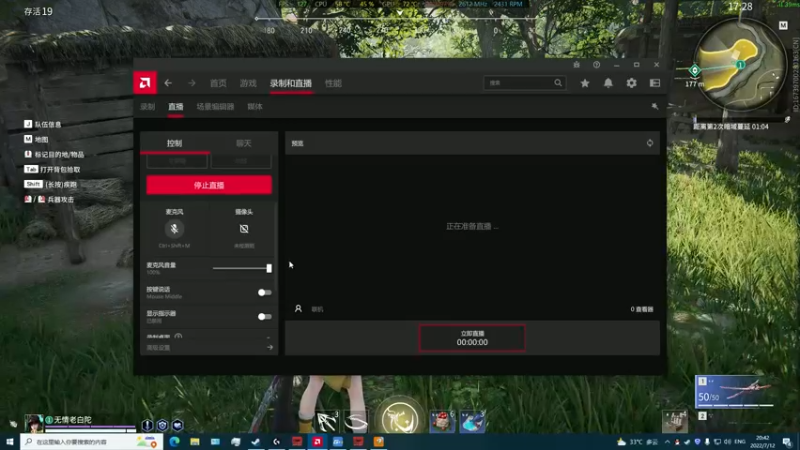Viewport: 800px width, 450px height.
Task: Switch to the 首页 home tab
Action: [x=218, y=83]
